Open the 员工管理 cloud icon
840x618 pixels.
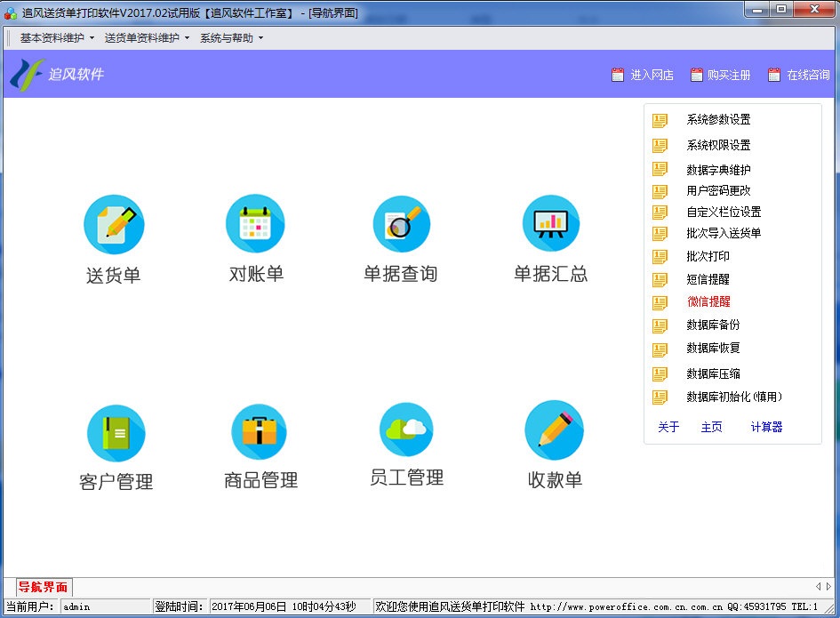[x=406, y=429]
